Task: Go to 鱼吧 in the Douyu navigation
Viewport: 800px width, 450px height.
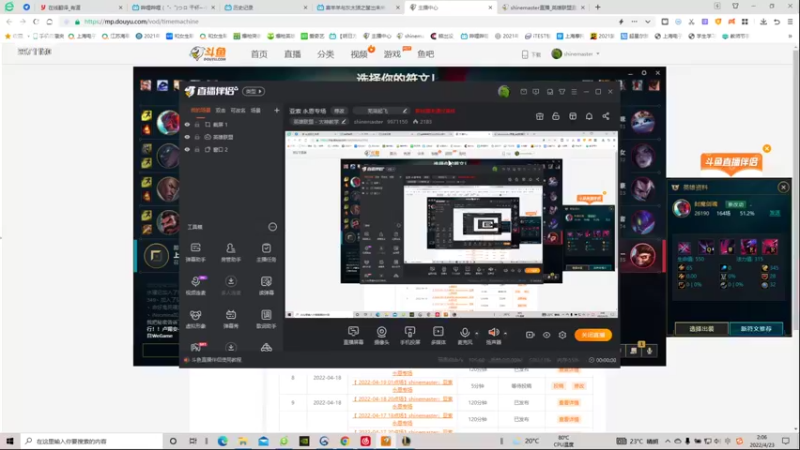Action: tap(426, 54)
